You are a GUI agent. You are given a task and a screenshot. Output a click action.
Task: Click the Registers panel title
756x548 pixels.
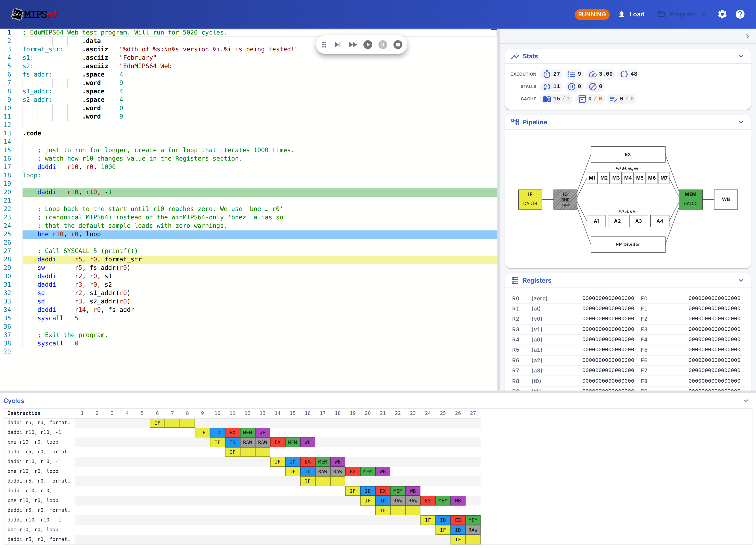coord(537,280)
